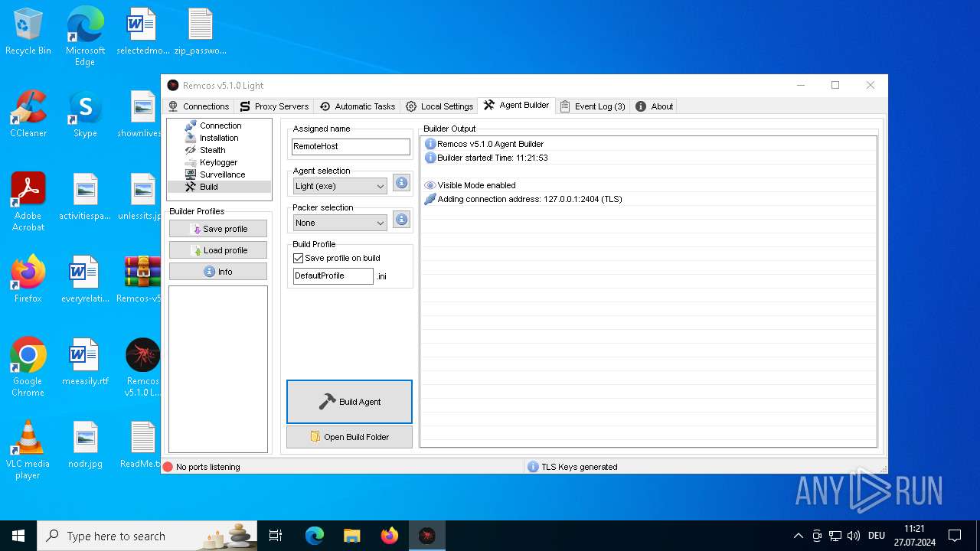Click the Assigned name input field
This screenshot has height=551, width=980.
click(x=351, y=146)
